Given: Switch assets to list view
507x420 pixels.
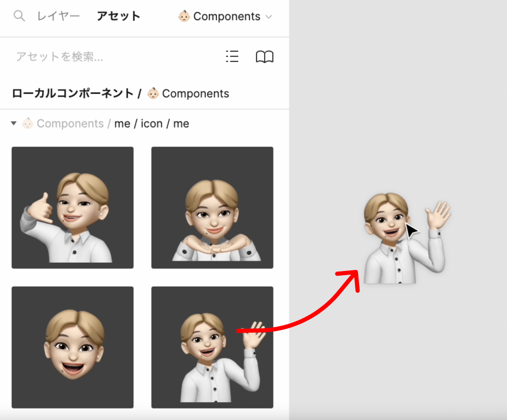Looking at the screenshot, I should (232, 57).
